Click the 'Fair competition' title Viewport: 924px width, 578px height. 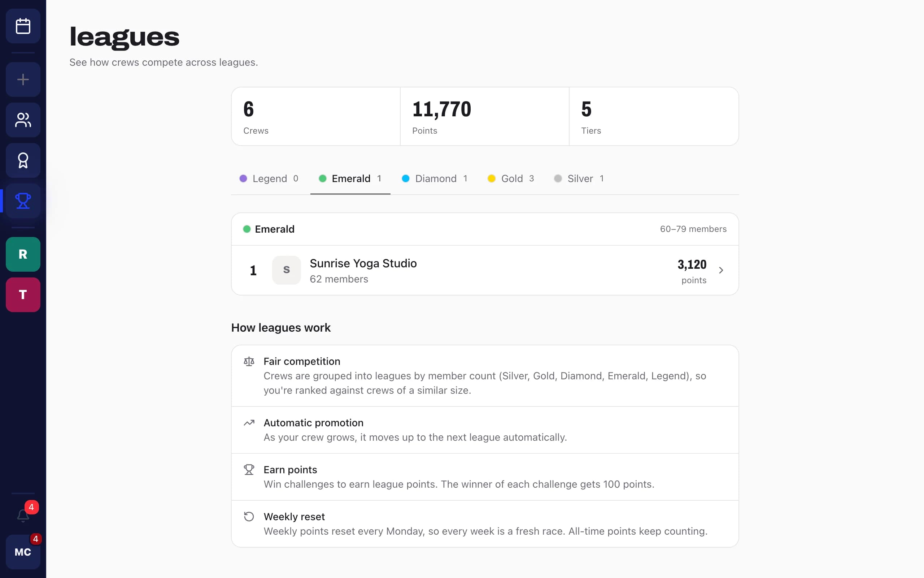pyautogui.click(x=302, y=361)
